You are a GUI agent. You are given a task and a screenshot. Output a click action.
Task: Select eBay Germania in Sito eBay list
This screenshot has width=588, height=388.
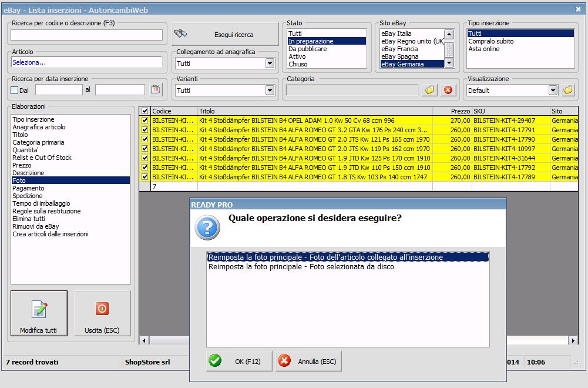(412, 64)
